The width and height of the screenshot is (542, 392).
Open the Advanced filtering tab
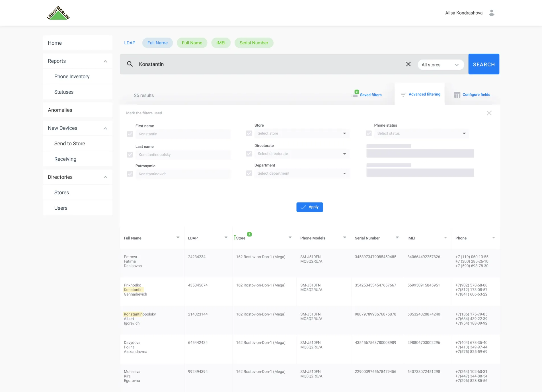pyautogui.click(x=420, y=94)
